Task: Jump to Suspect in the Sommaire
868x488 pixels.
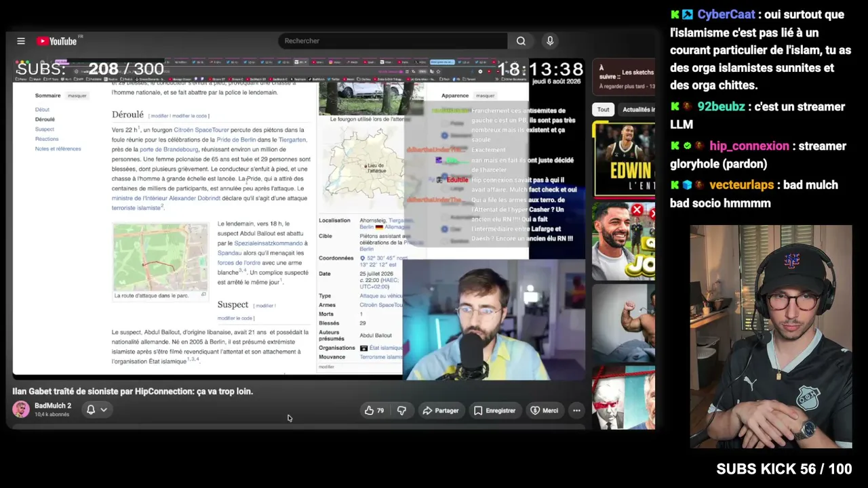Action: coord(45,129)
